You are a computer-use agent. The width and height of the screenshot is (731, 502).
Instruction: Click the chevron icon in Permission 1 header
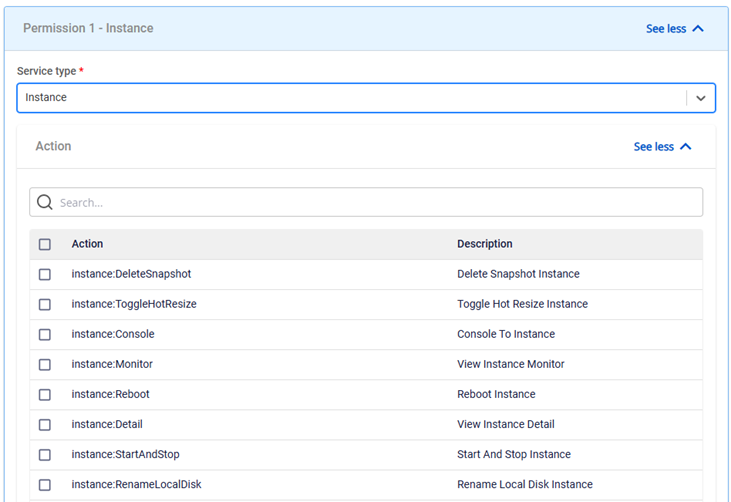pos(698,29)
